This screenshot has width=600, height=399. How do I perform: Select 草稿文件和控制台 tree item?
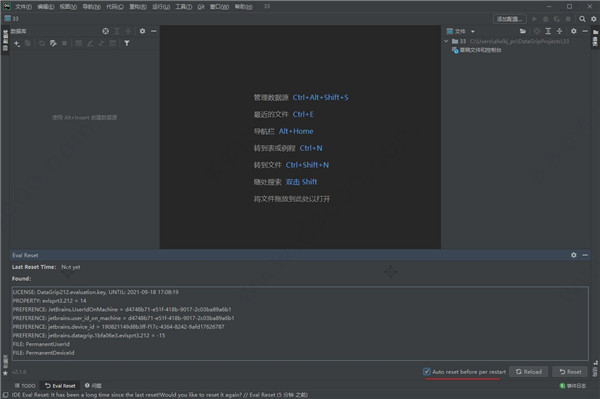tap(476, 50)
